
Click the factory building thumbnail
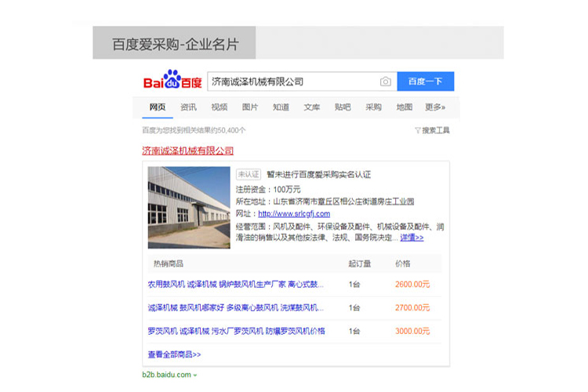click(x=189, y=207)
